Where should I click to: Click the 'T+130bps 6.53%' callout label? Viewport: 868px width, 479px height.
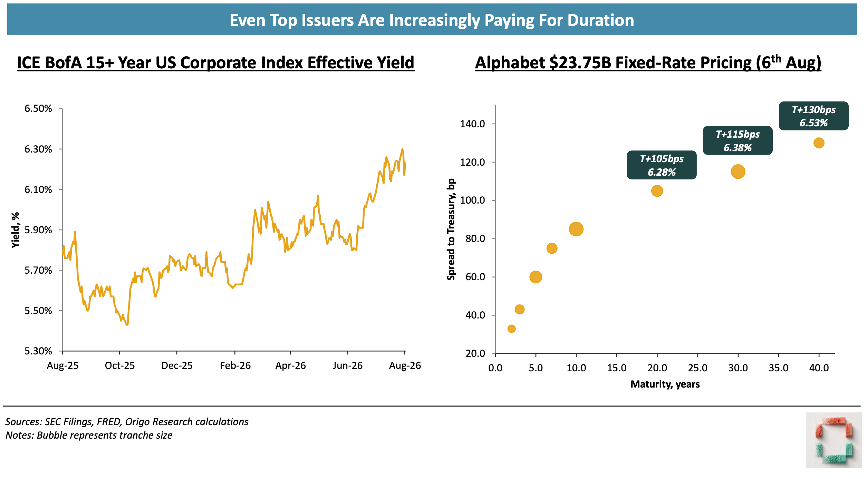[x=813, y=116]
